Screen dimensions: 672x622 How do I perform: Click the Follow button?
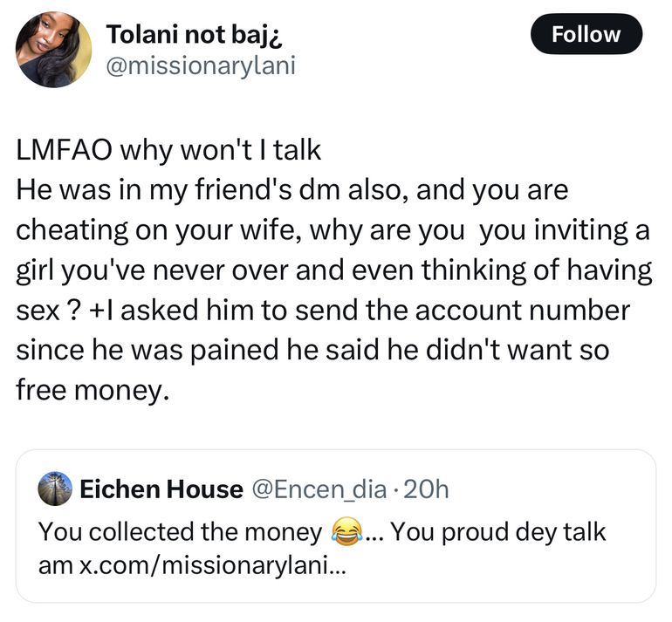click(586, 35)
